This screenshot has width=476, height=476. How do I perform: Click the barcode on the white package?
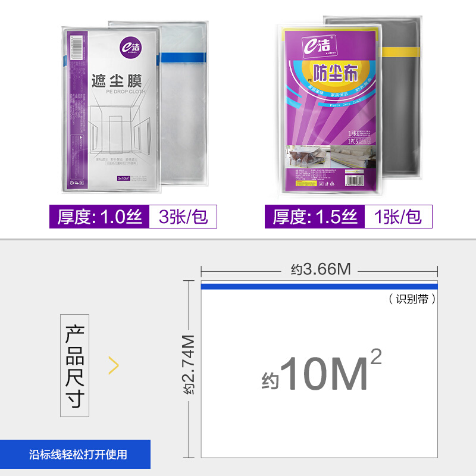[x=77, y=48]
